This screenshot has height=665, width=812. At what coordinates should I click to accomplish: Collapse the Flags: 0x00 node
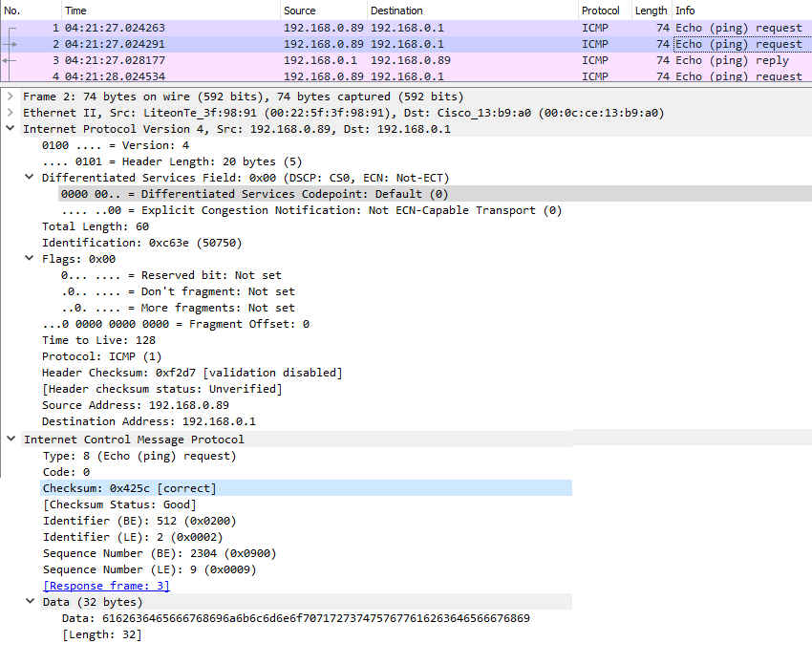[x=30, y=259]
